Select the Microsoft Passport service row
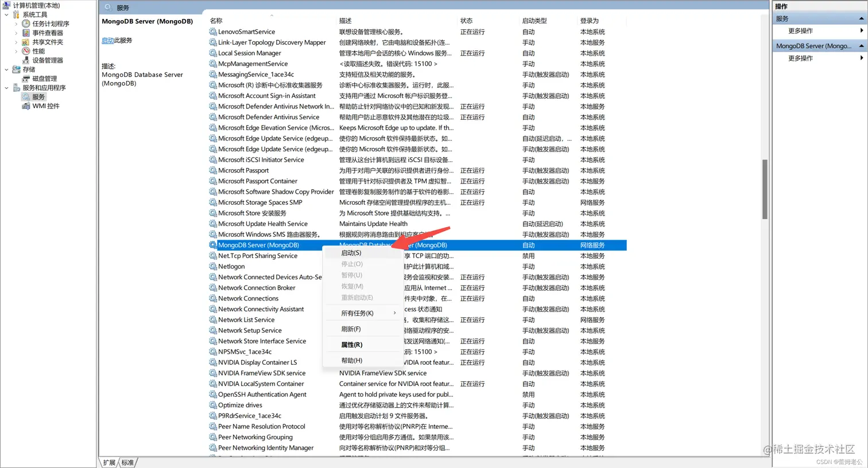 point(417,170)
